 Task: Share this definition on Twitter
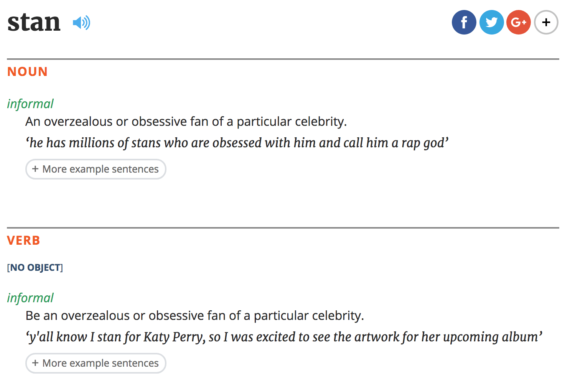pos(491,22)
